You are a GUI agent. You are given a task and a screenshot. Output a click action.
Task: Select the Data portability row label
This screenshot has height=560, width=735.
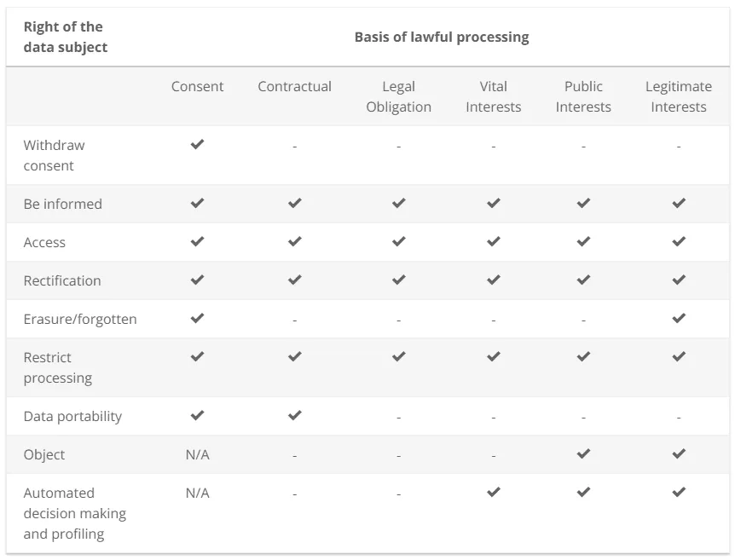tap(72, 416)
